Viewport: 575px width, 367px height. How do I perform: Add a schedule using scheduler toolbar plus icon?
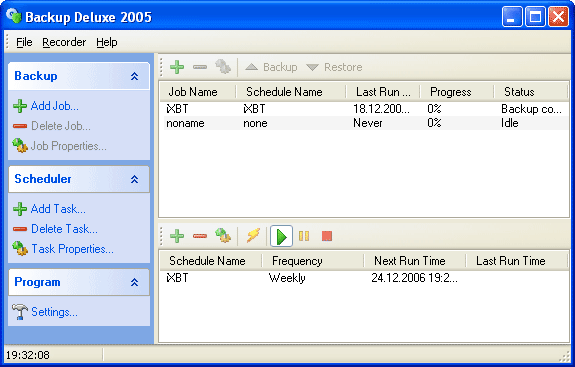pyautogui.click(x=177, y=236)
